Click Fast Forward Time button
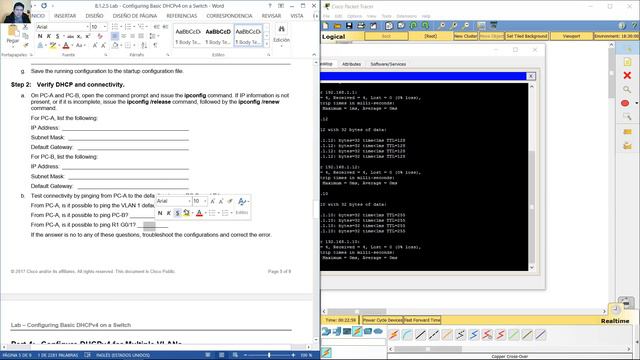The image size is (640, 360). [422, 320]
